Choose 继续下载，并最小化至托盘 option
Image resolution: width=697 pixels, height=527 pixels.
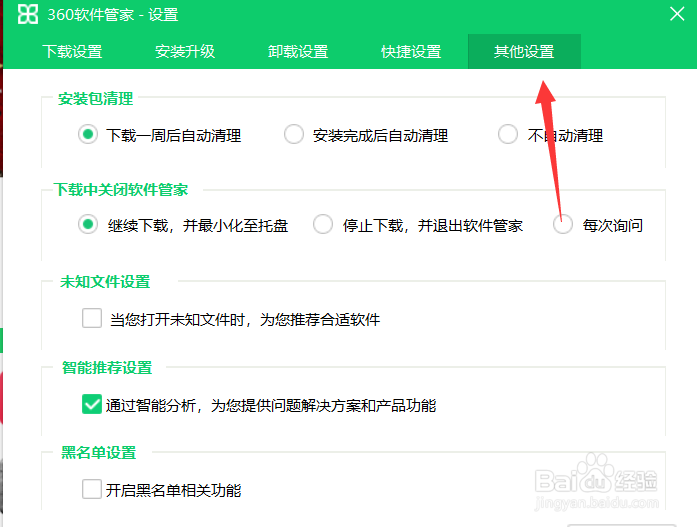click(88, 224)
